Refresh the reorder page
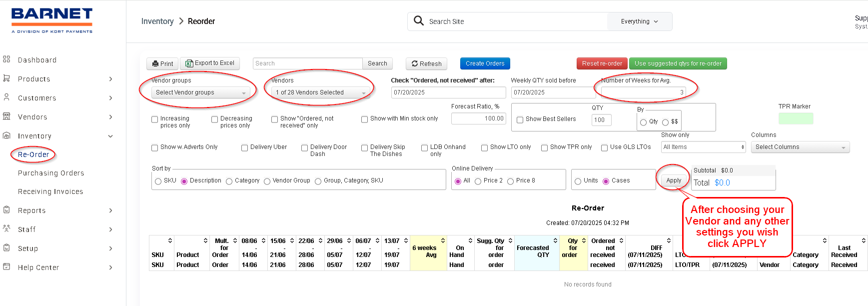Viewport: 868px width, 306px height. [x=426, y=63]
